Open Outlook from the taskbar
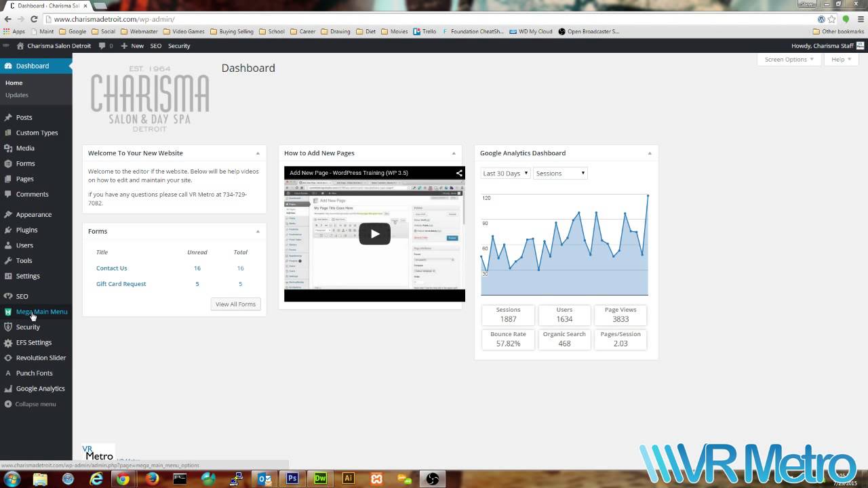868x488 pixels. coord(265,479)
